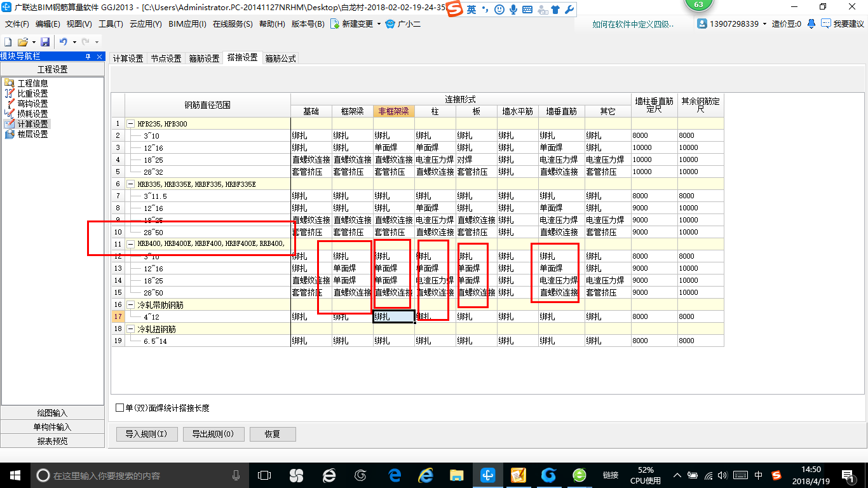This screenshot has width=868, height=488.
Task: Click the Windows Start button
Action: point(14,475)
